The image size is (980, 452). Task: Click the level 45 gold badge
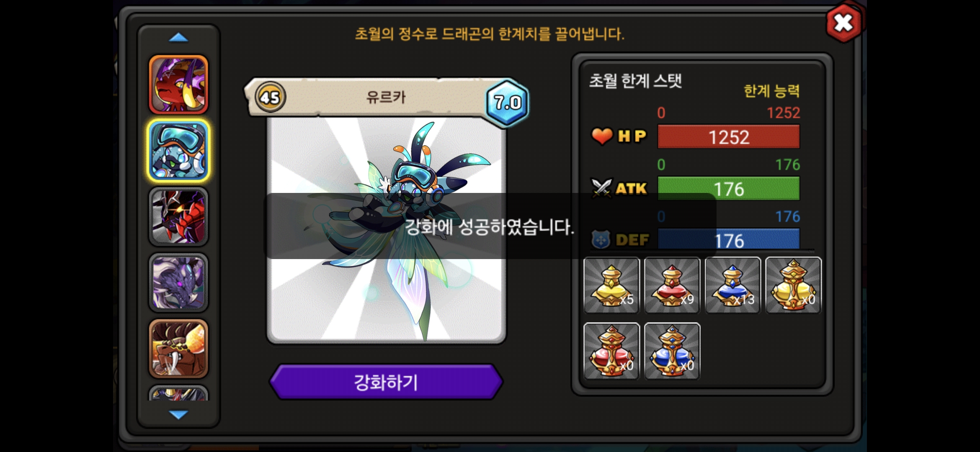click(270, 98)
